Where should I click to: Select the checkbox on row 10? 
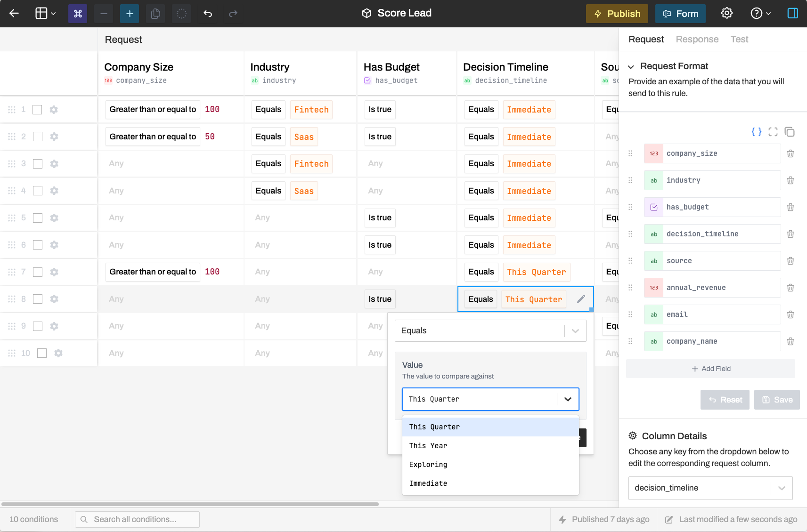point(41,353)
